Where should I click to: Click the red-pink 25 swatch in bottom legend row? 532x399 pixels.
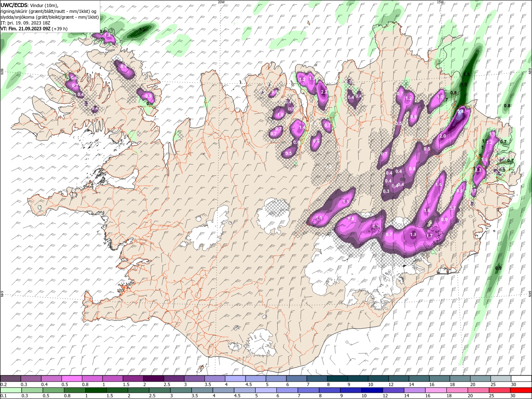[499, 390]
